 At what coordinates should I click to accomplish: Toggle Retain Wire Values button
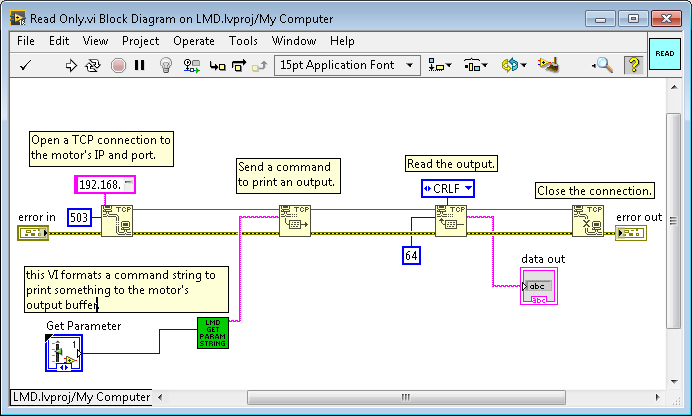[x=192, y=66]
